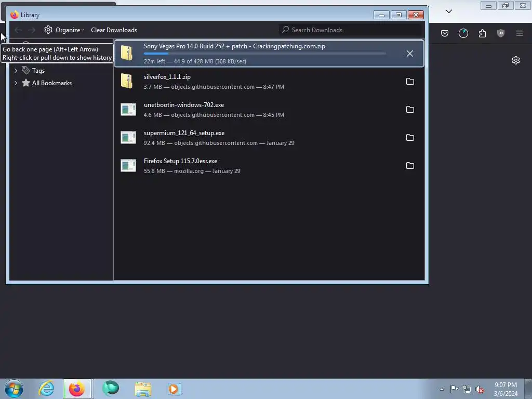Open Firefox downloads progress indicator
This screenshot has width=532, height=399.
(463, 33)
